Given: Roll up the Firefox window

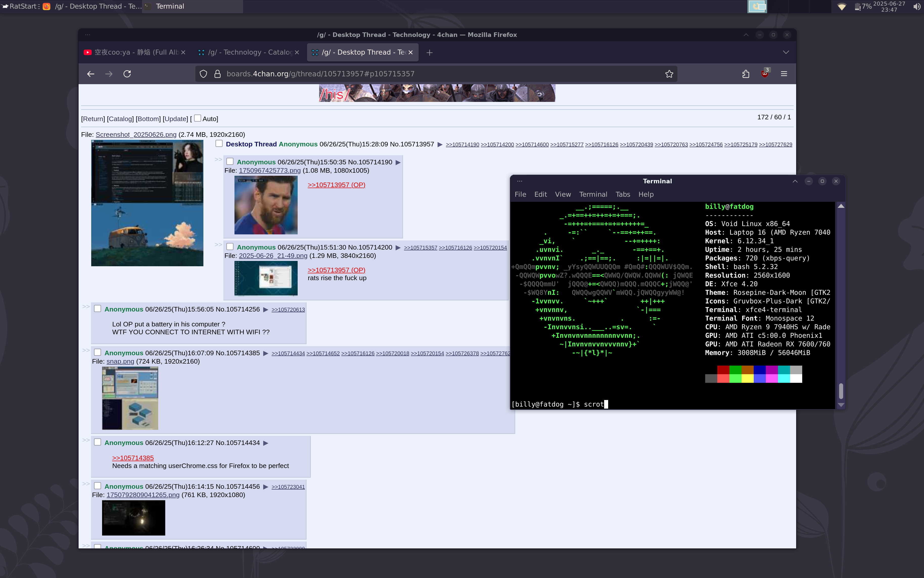Looking at the screenshot, I should pyautogui.click(x=746, y=35).
